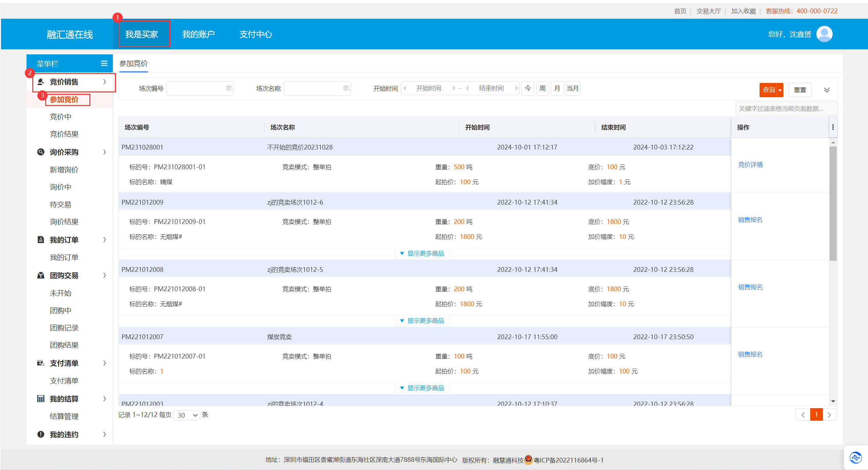This screenshot has height=470, width=868.
Task: Open 竞价结果 in sidebar
Action: (x=64, y=134)
